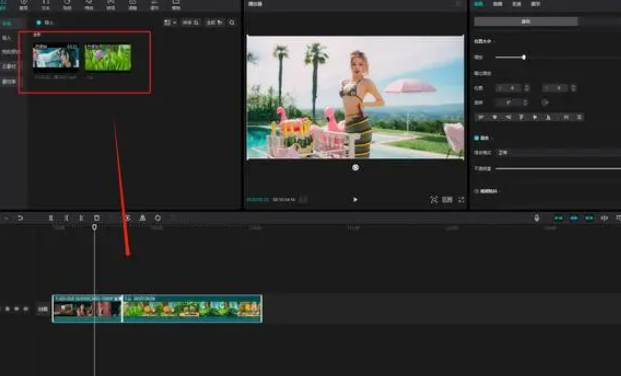Screen dimensions: 621x376
Task: Click the search icon in the media panel
Action: (232, 23)
